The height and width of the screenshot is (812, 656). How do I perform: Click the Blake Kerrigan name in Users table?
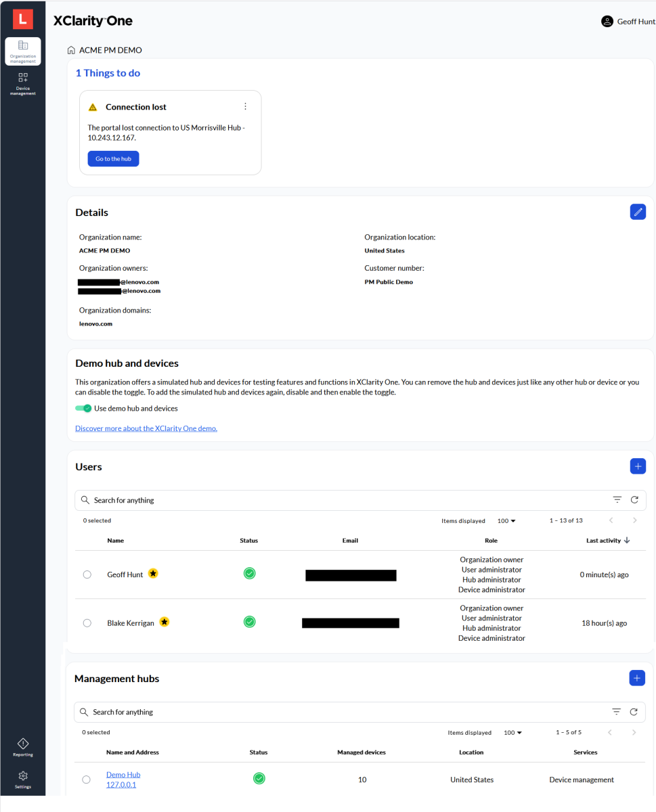pos(131,623)
